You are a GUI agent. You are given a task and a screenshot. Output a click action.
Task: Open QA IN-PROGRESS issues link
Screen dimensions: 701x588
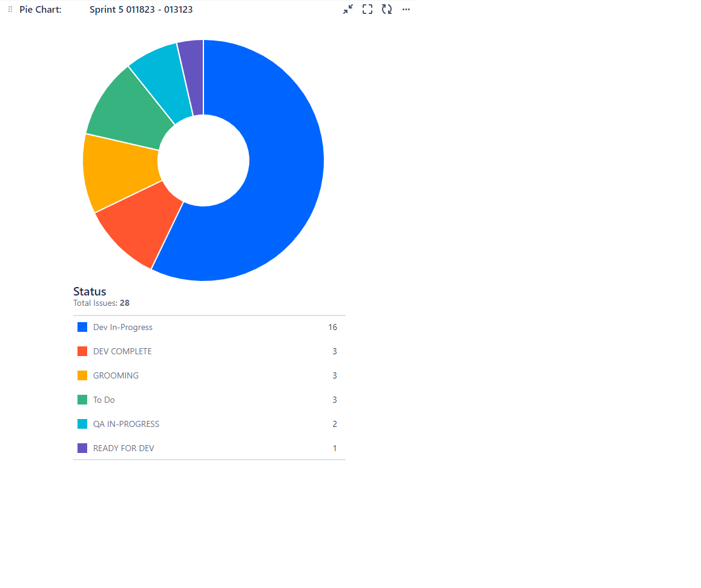126,424
